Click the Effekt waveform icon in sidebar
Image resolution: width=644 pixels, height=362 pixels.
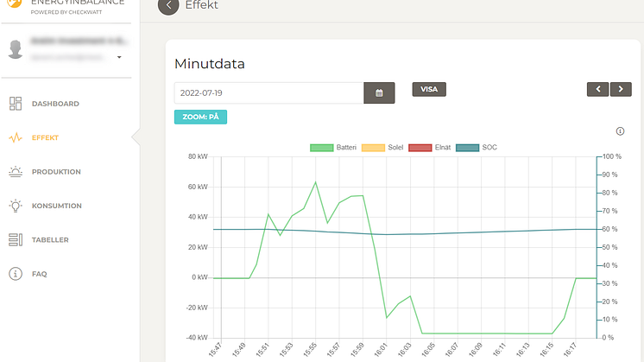[x=16, y=138]
